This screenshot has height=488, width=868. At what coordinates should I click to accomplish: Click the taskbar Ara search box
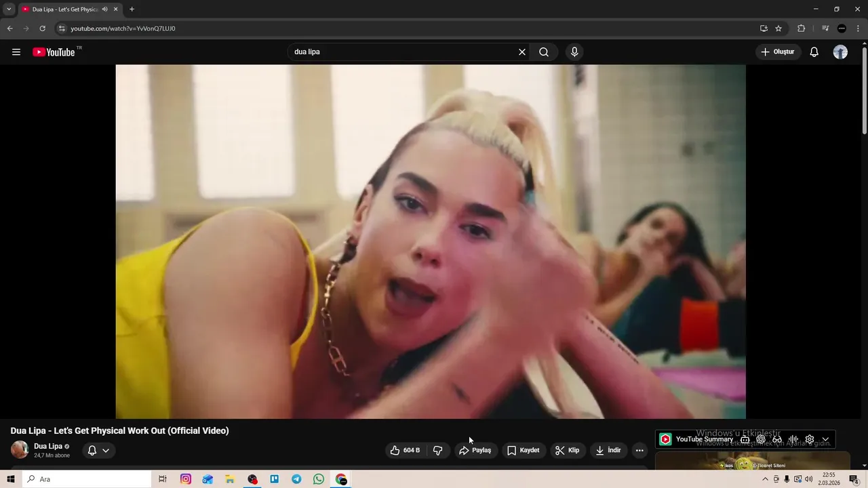tap(86, 479)
